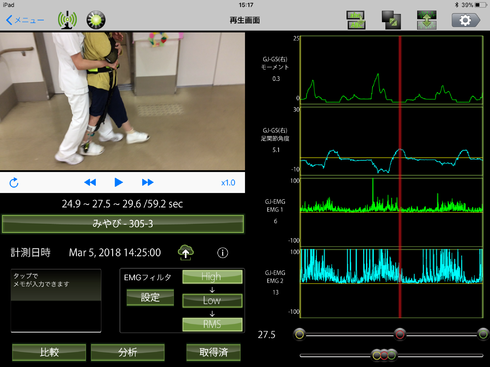
Task: Tap the battery indicator in status bar
Action: coord(481,5)
